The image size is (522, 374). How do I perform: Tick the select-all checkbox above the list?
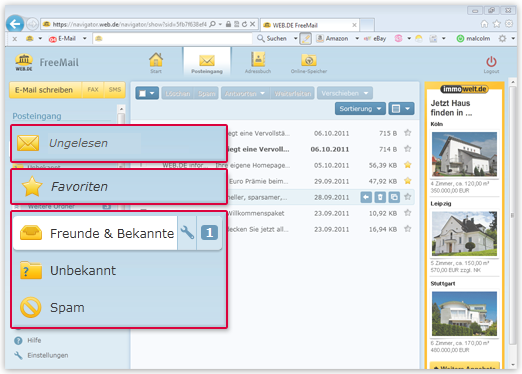142,93
